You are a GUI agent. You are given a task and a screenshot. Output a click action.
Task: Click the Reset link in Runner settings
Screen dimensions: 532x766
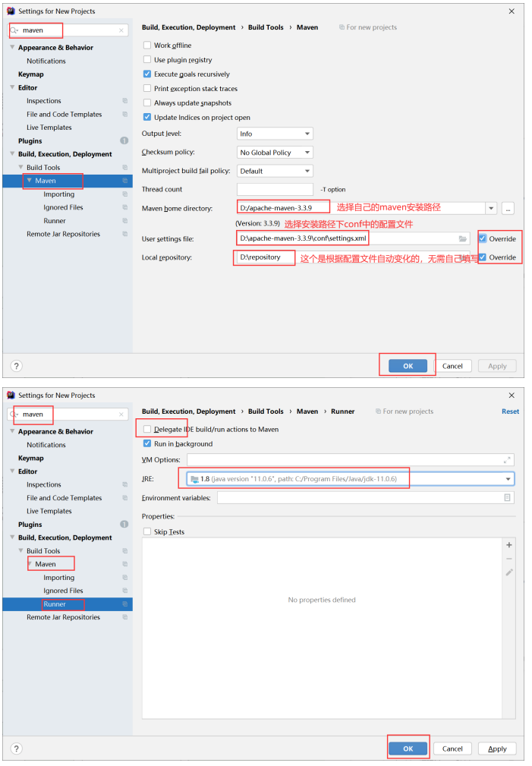(x=510, y=411)
